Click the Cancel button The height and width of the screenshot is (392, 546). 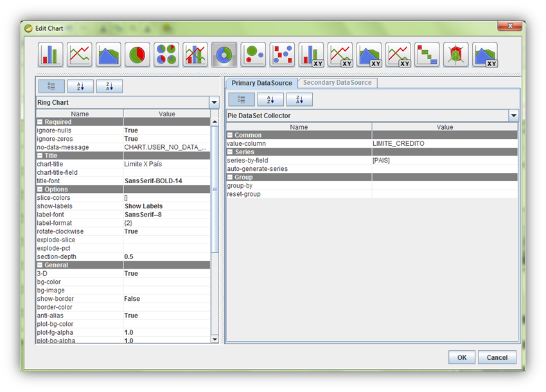coord(497,357)
